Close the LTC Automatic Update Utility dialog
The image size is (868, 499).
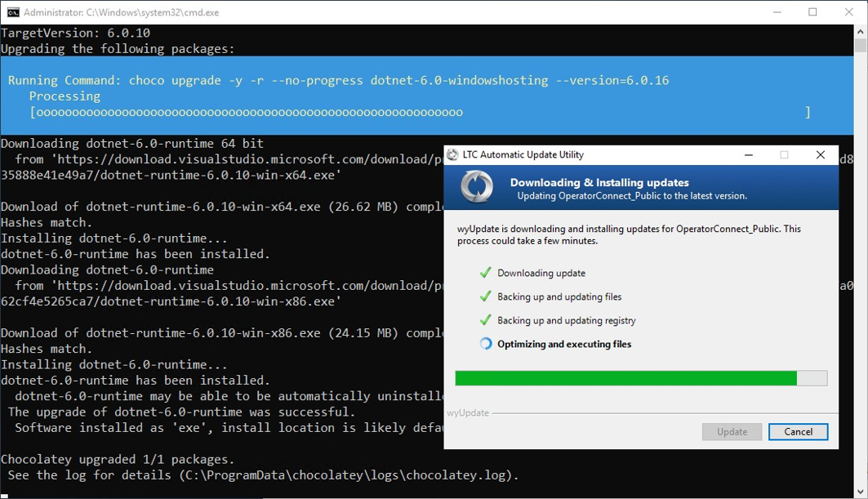(820, 154)
